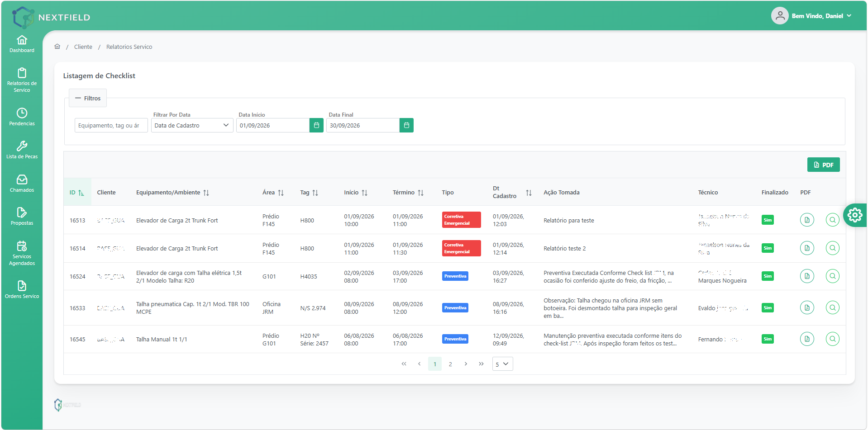Jump to the first page
The image size is (868, 430).
point(404,364)
